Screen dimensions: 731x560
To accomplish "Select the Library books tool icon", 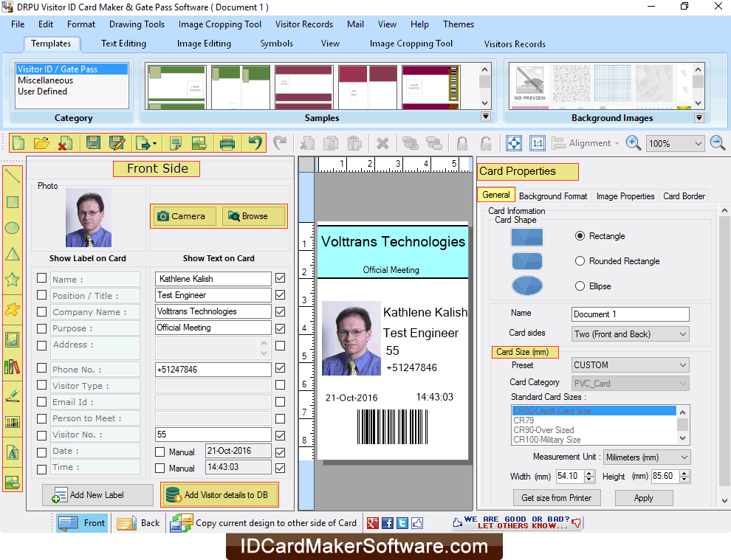I will 12,367.
